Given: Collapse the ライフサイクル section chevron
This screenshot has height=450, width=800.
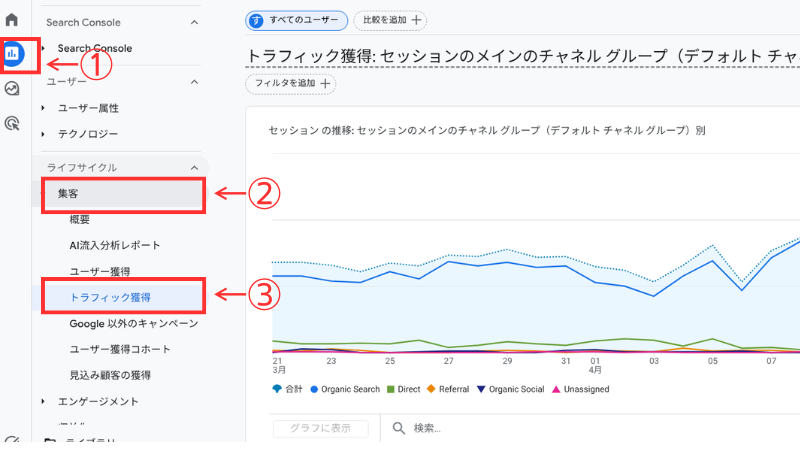Looking at the screenshot, I should [194, 167].
